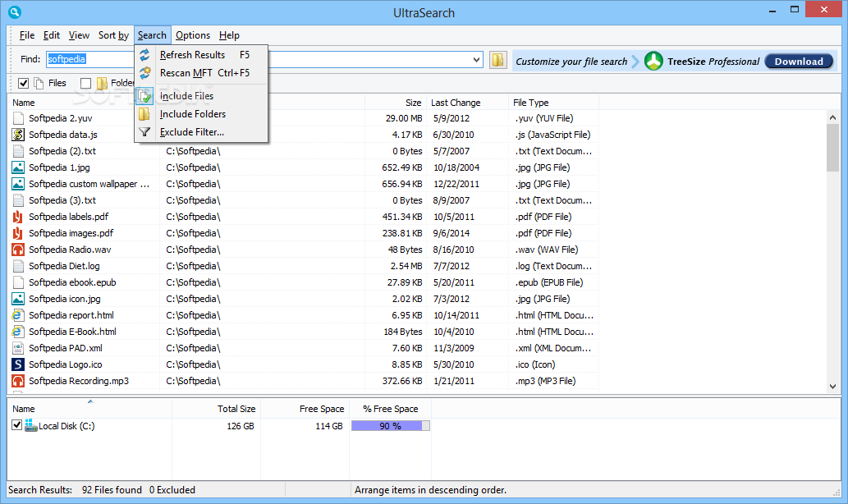Click the Refresh Results icon in Search menu
The height and width of the screenshot is (504, 848).
144,55
